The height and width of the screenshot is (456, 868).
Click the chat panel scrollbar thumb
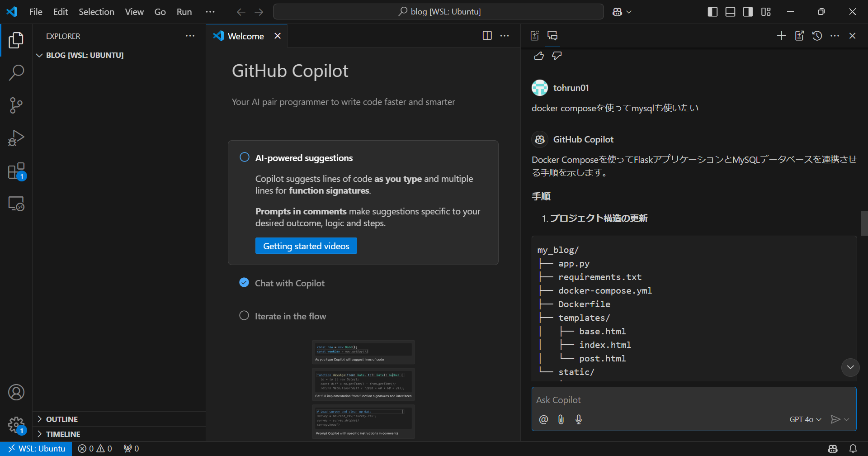point(864,223)
